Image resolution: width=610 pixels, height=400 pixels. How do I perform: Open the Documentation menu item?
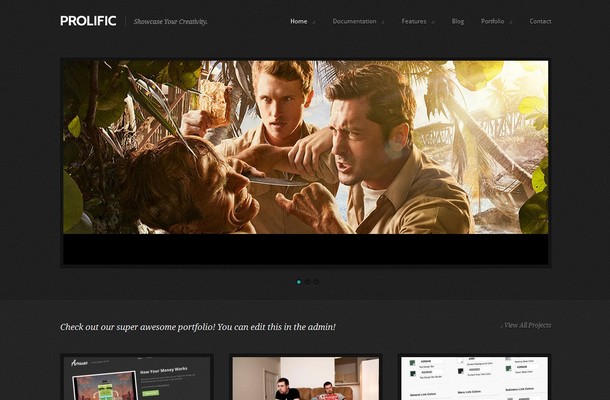coord(354,21)
